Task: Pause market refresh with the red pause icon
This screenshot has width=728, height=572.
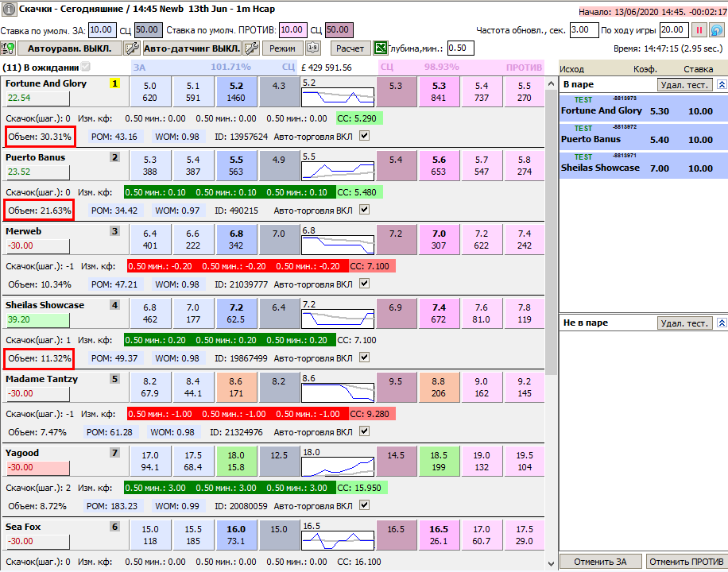Action: (699, 30)
